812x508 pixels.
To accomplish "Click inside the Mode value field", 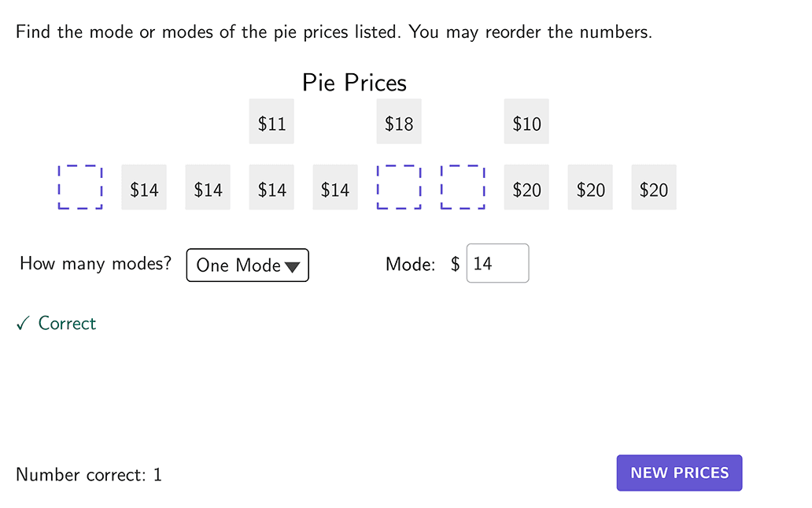I will 497,263.
